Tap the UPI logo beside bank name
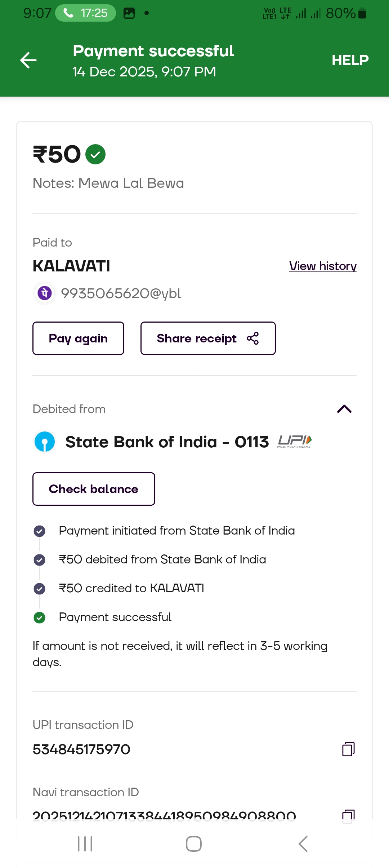Image resolution: width=389 pixels, height=868 pixels. point(295,441)
